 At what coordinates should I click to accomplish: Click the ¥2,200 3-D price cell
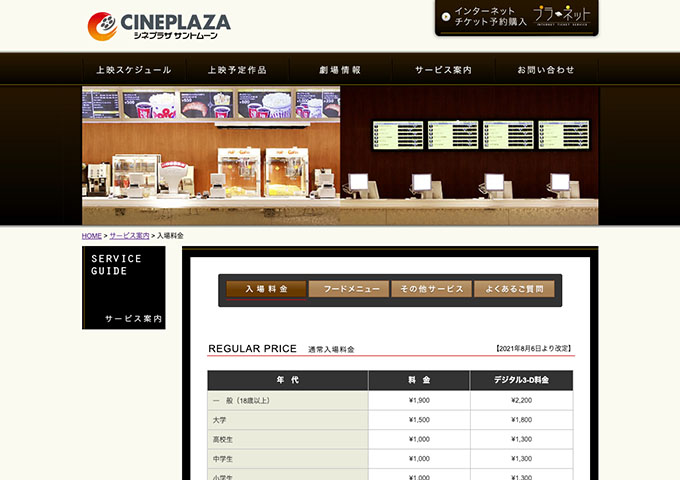click(x=522, y=400)
